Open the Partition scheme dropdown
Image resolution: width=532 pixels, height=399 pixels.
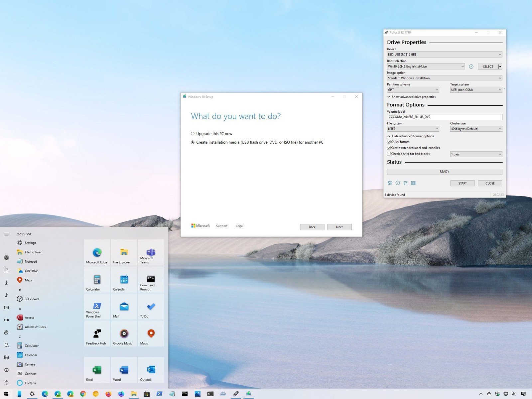[x=413, y=90]
